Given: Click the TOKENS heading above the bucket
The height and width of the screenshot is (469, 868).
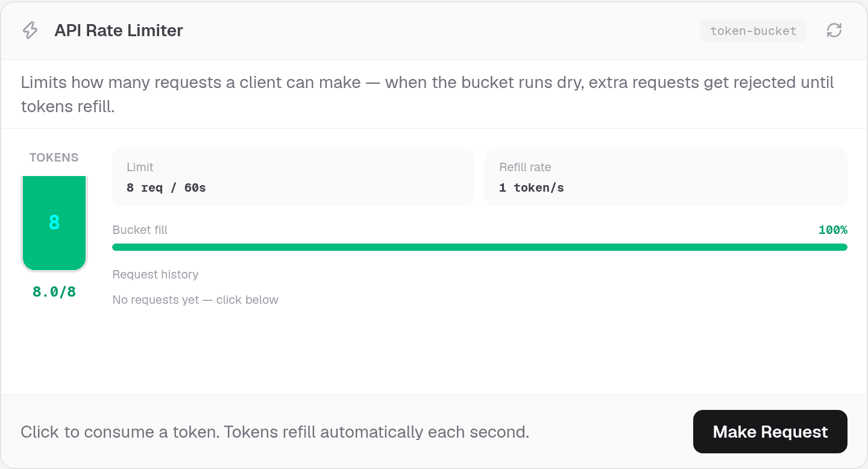Looking at the screenshot, I should [x=54, y=157].
